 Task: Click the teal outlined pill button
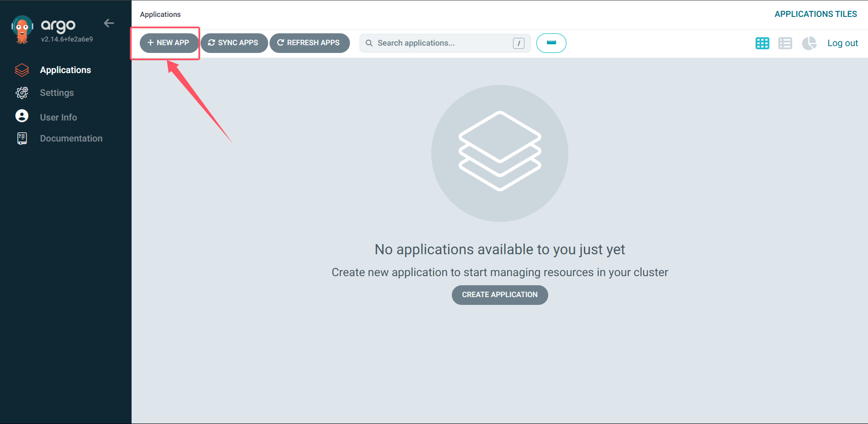point(551,43)
